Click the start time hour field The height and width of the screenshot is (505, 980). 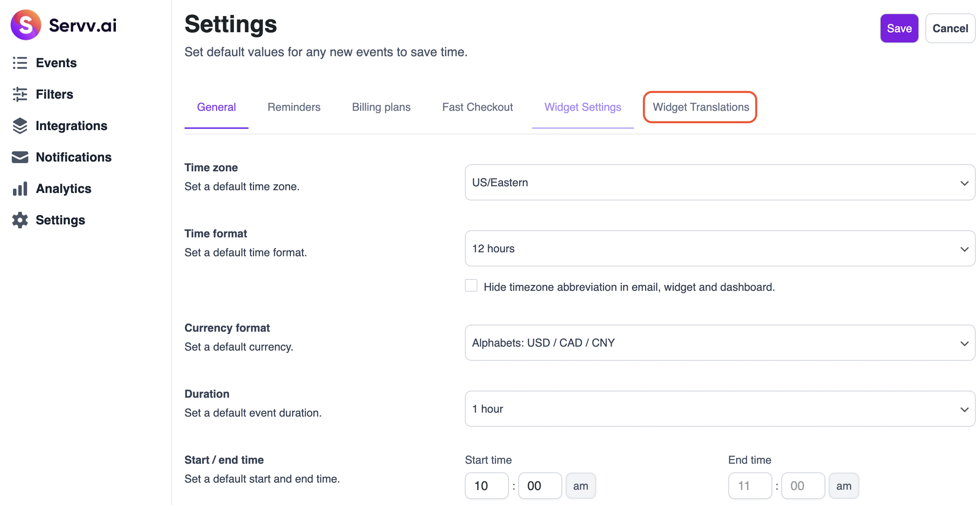tap(486, 486)
